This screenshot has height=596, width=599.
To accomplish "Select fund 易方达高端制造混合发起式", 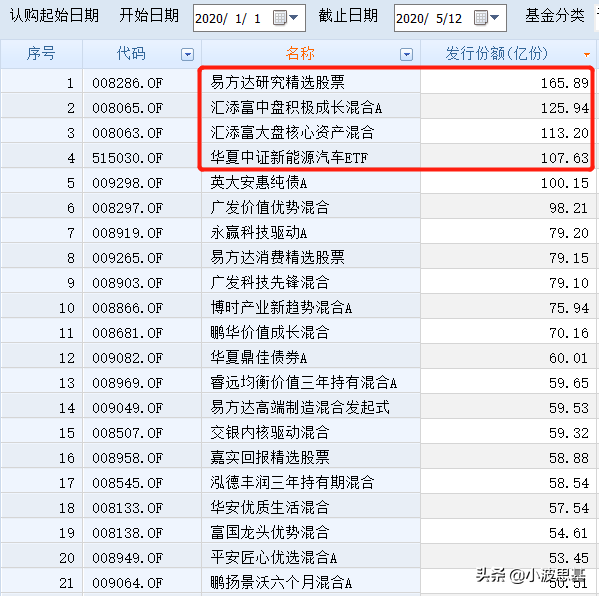I will [x=300, y=408].
